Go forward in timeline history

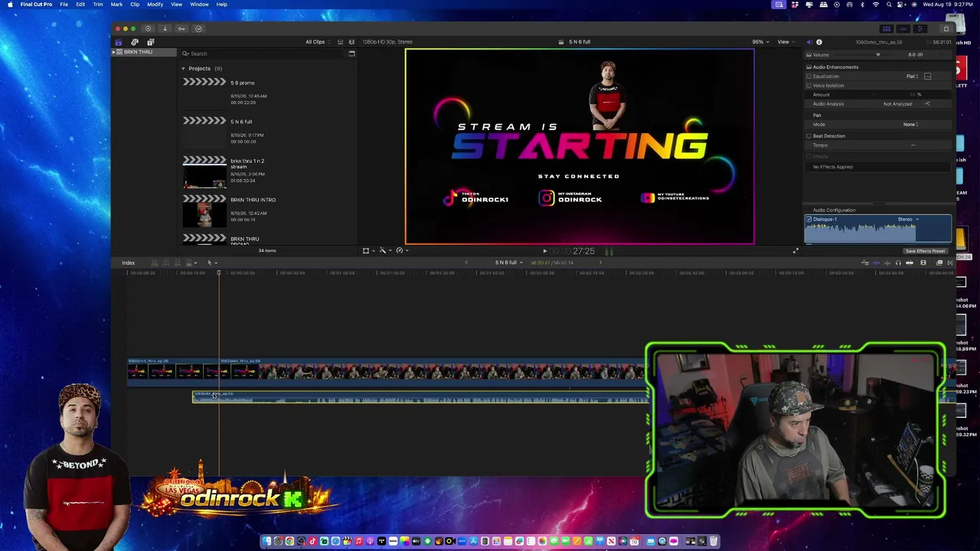pyautogui.click(x=600, y=263)
